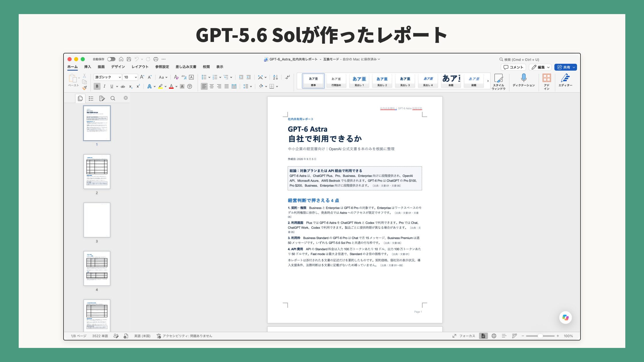Viewport: 644px width, 362px height.
Task: Toggle superscript formatting
Action: pos(138,86)
